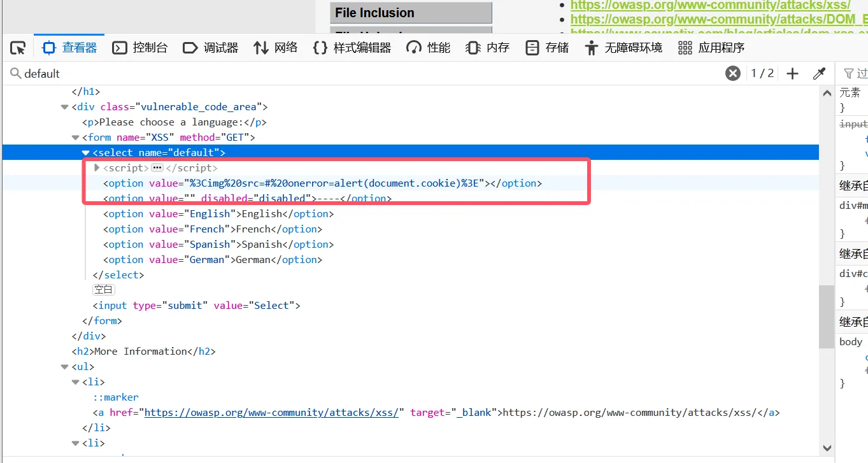Screen dimensions: 868x463
Task: Select the h2 More Information row
Action: click(x=411, y=352)
